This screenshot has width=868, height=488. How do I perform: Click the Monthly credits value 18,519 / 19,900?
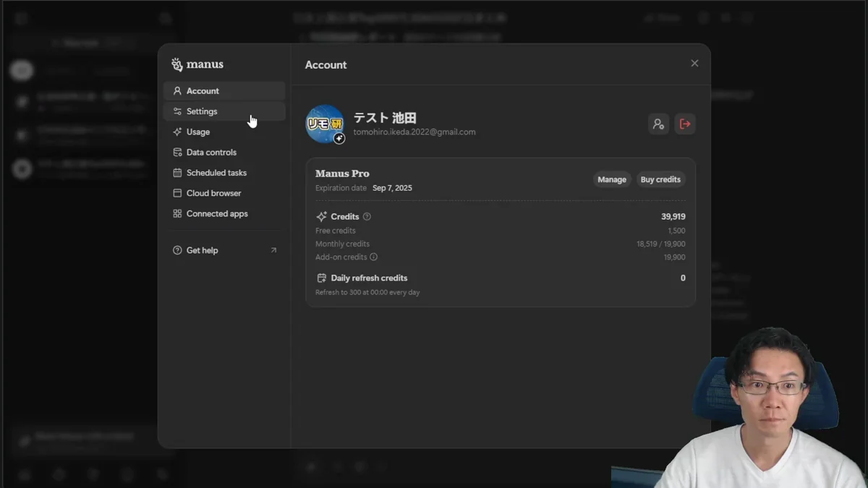pos(661,244)
